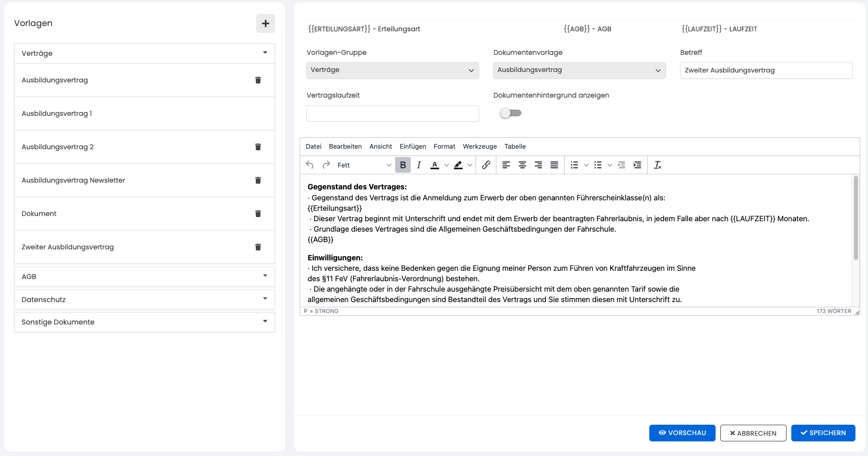Insert bullet list
Viewport: 868px width, 456px height.
[x=598, y=165]
